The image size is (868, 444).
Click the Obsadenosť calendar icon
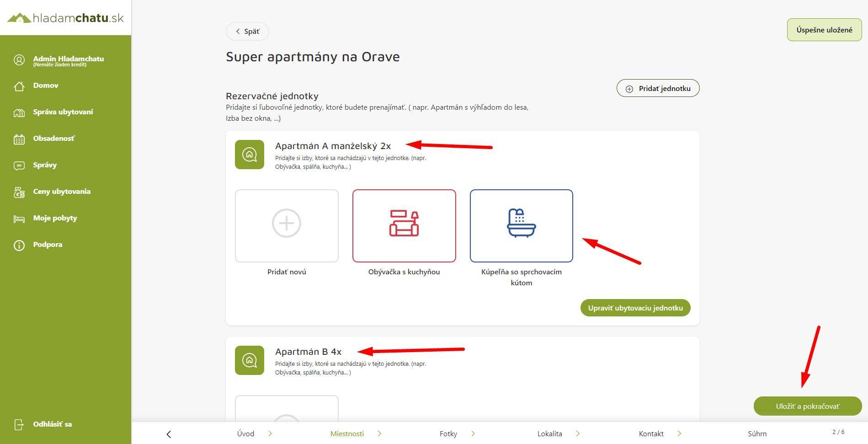tap(19, 139)
